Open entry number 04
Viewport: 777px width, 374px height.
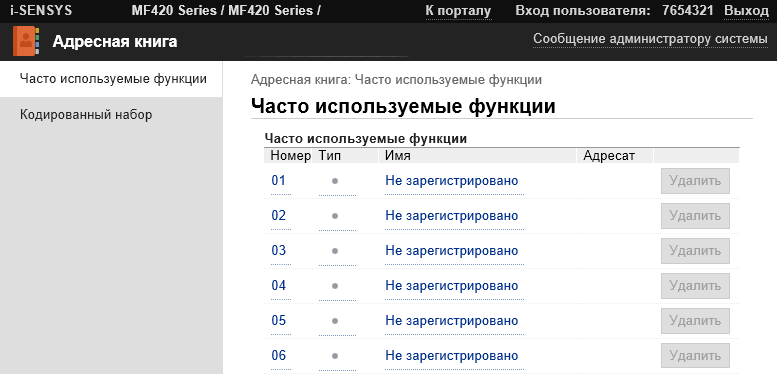[x=279, y=286]
